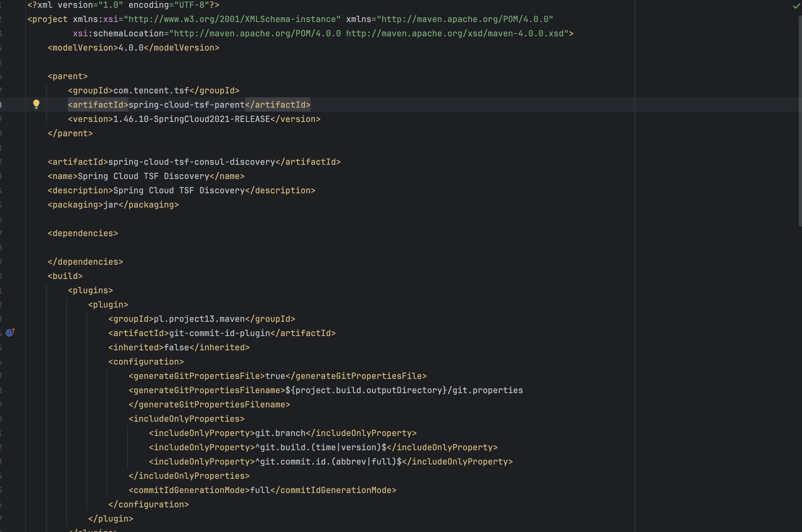Click the opening configuration tag
The image size is (802, 532).
[x=146, y=361]
